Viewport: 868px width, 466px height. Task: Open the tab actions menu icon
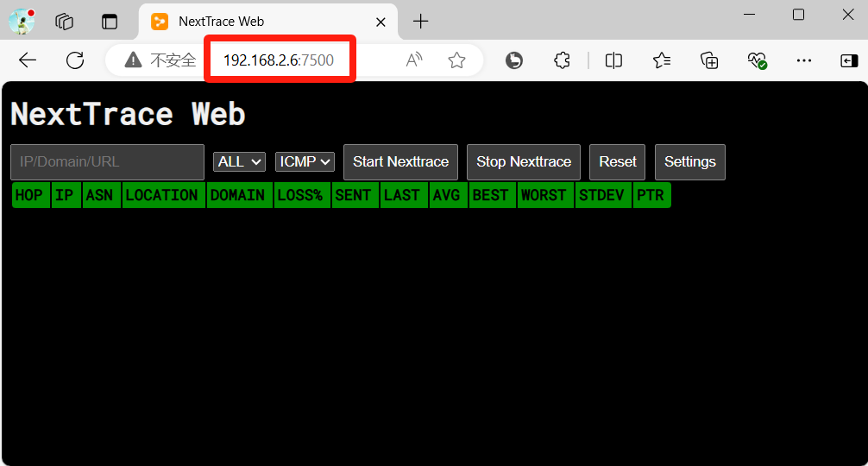[64, 22]
